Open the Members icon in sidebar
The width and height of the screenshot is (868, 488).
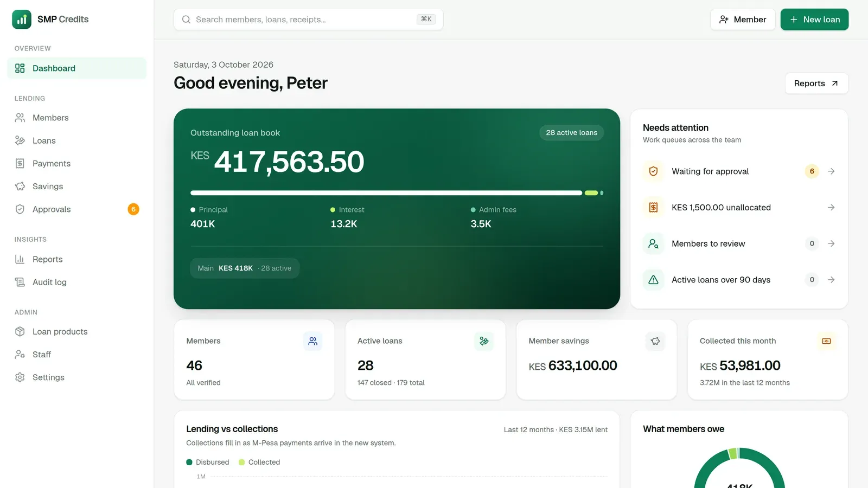[20, 118]
